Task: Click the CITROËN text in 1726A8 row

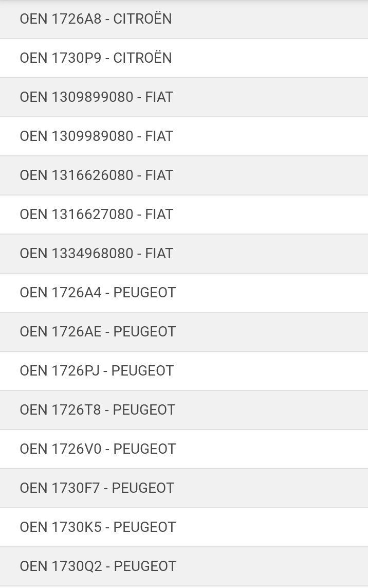Action: pyautogui.click(x=142, y=19)
